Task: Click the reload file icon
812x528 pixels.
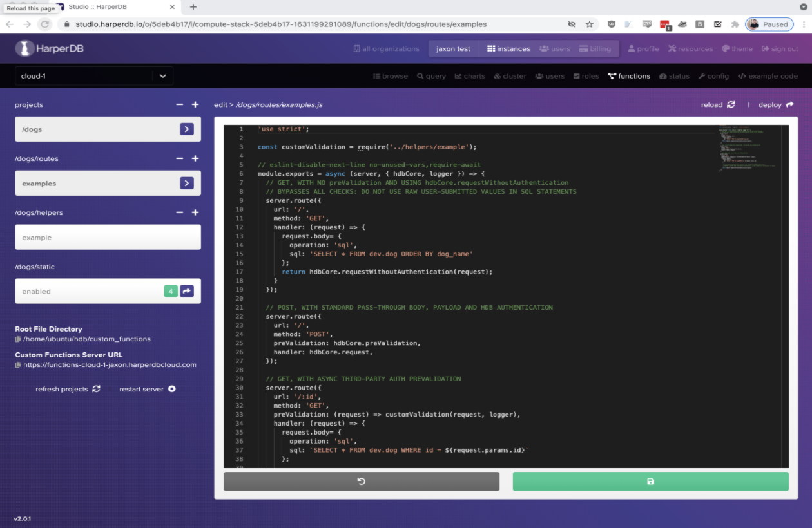Action: click(730, 104)
